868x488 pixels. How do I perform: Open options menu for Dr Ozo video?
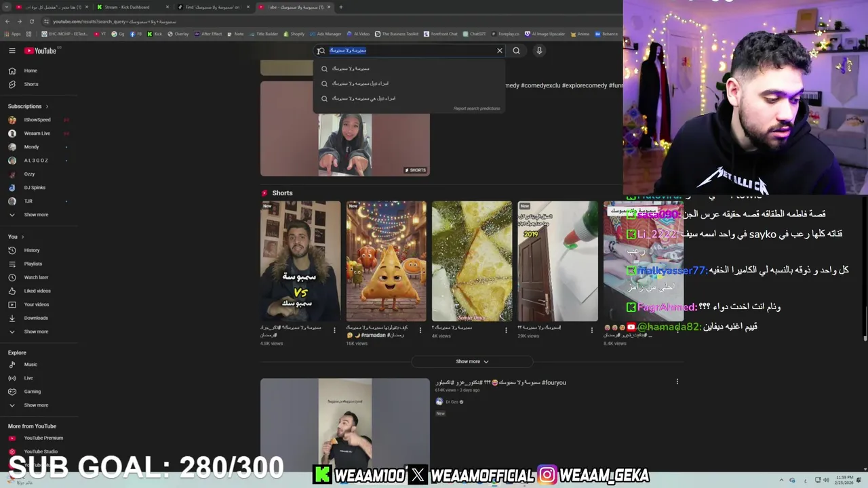[x=677, y=382]
